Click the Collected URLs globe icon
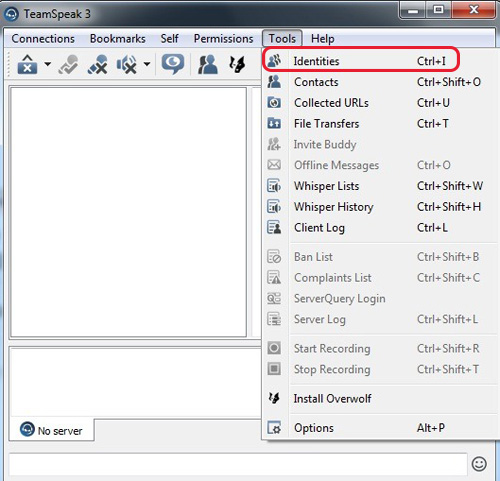500x481 pixels. pos(274,103)
